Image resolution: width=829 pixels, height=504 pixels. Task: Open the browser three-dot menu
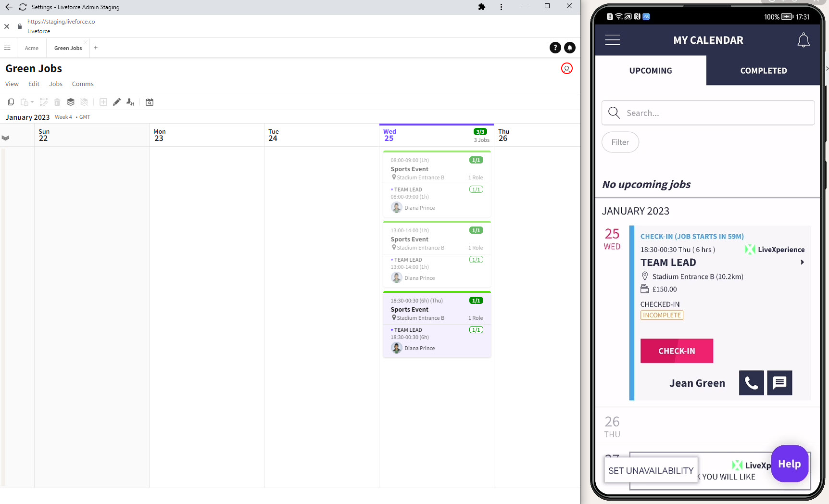501,7
